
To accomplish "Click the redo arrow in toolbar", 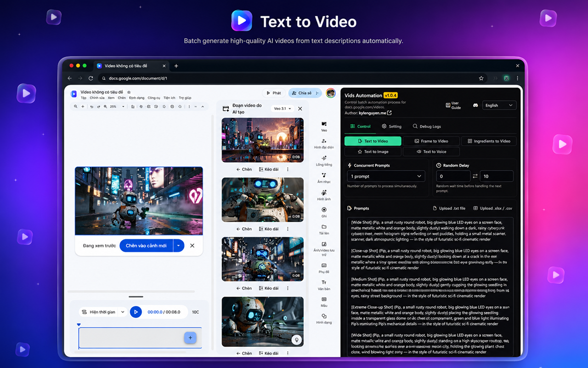I will click(98, 107).
